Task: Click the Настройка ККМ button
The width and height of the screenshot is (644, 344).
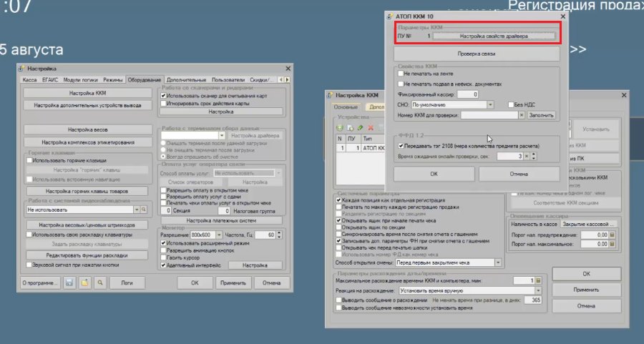Action: click(x=87, y=93)
